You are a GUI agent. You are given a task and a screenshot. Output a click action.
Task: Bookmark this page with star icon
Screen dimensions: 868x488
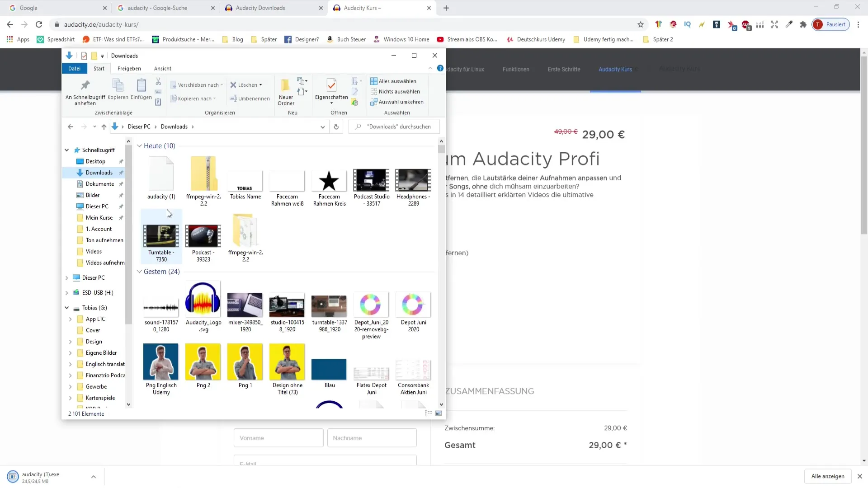(x=641, y=24)
